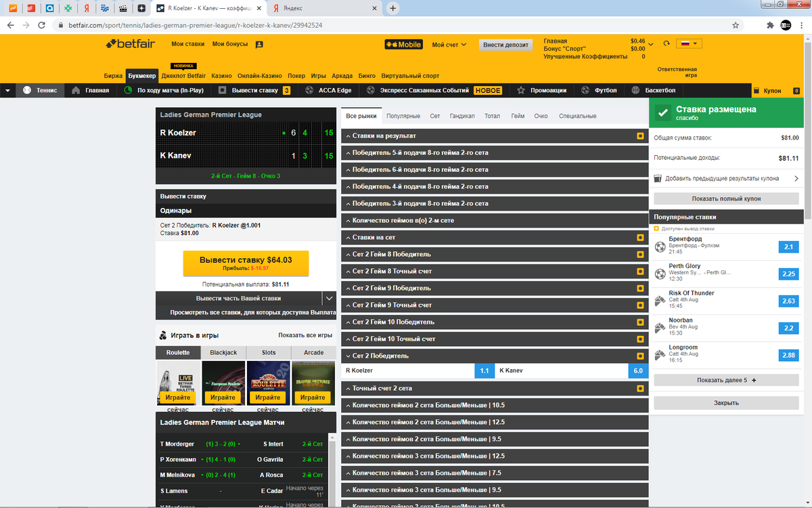This screenshot has height=508, width=812.
Task: Click the football icon beside Perth Glory
Action: (x=660, y=274)
